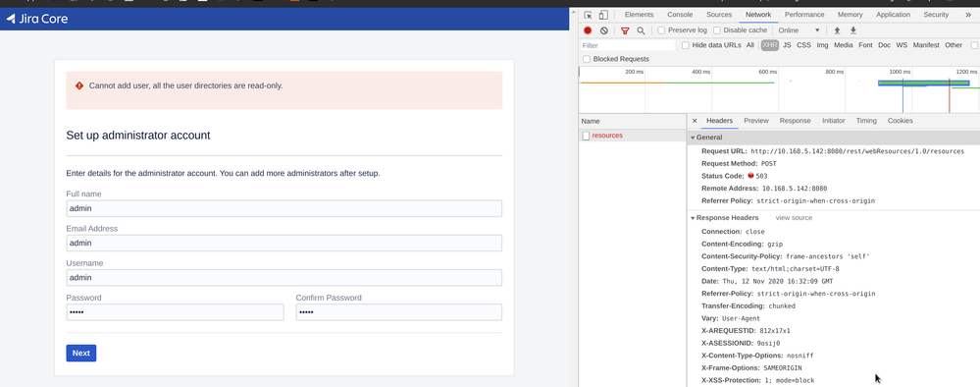Import a HAR file with the upload arrow
The height and width of the screenshot is (387, 980).
[x=837, y=30]
